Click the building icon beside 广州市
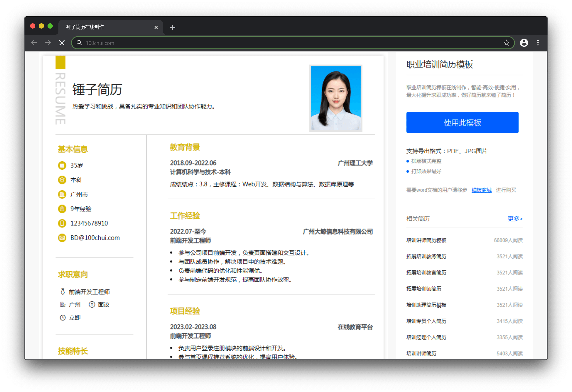Screen dimensions: 572x392 (x=62, y=194)
